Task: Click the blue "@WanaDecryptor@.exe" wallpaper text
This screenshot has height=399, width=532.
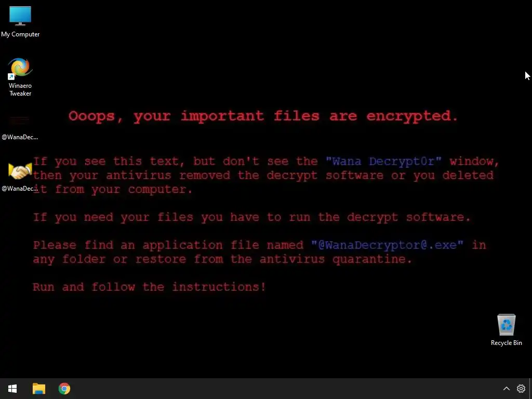Action: tap(387, 245)
